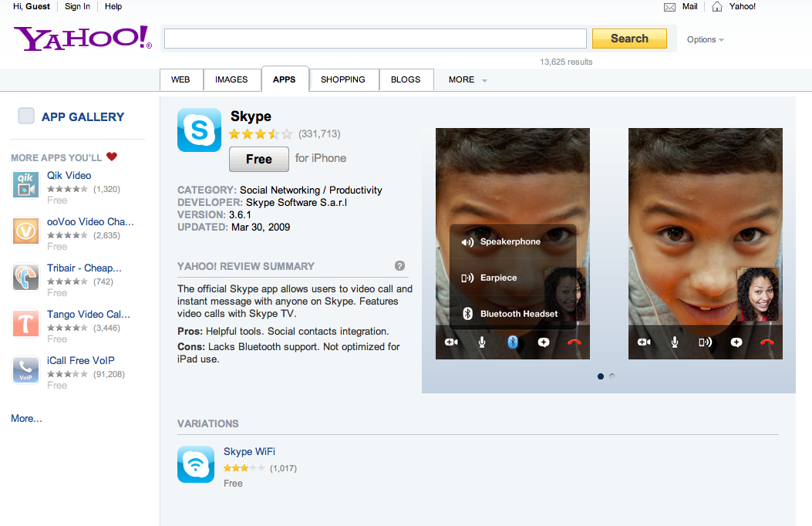Screen dimensions: 812x526
Task: Open the first Skype screenshot with audio menu
Action: tap(513, 243)
